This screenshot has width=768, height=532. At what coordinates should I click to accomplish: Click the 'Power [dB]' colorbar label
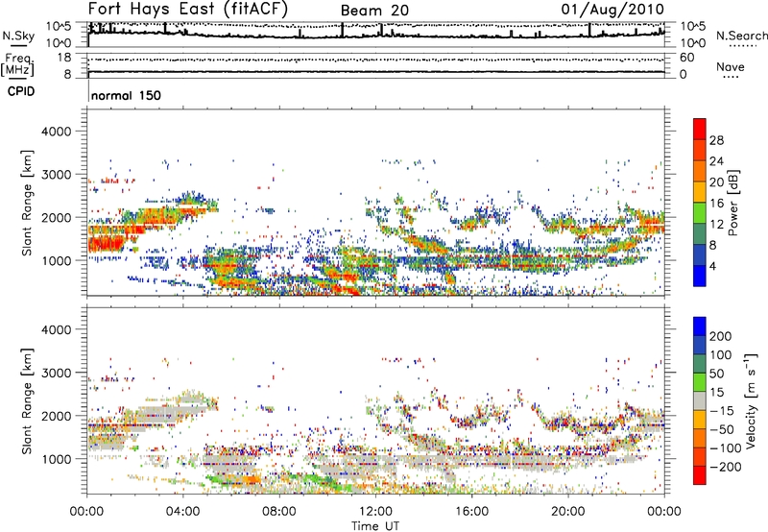pos(732,203)
